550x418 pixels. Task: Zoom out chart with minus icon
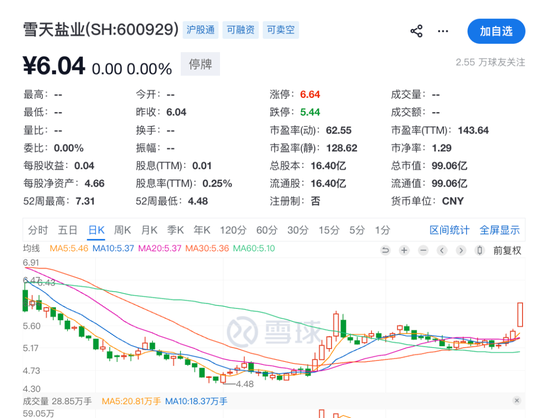423,250
